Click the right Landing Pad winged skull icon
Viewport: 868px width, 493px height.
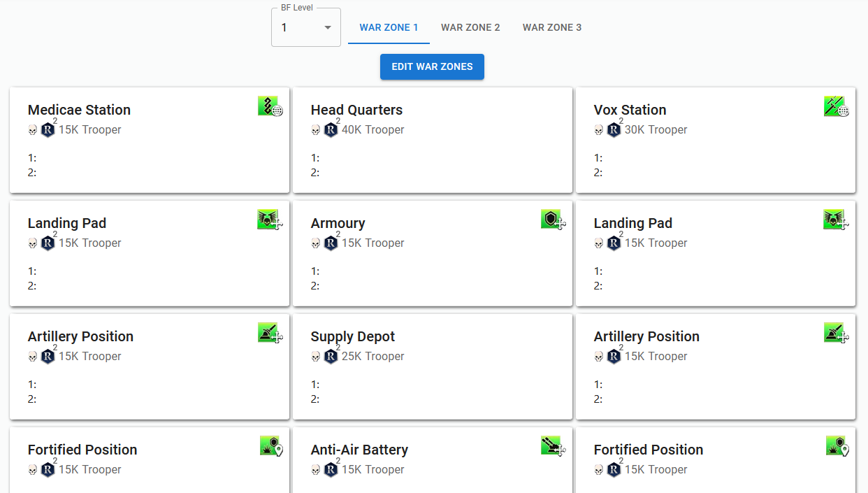836,220
